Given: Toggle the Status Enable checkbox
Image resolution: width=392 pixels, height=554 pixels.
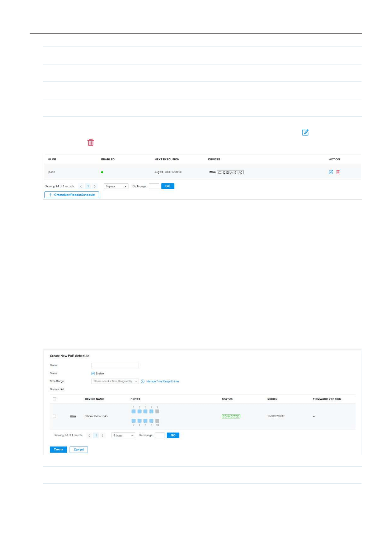Looking at the screenshot, I should point(93,373).
